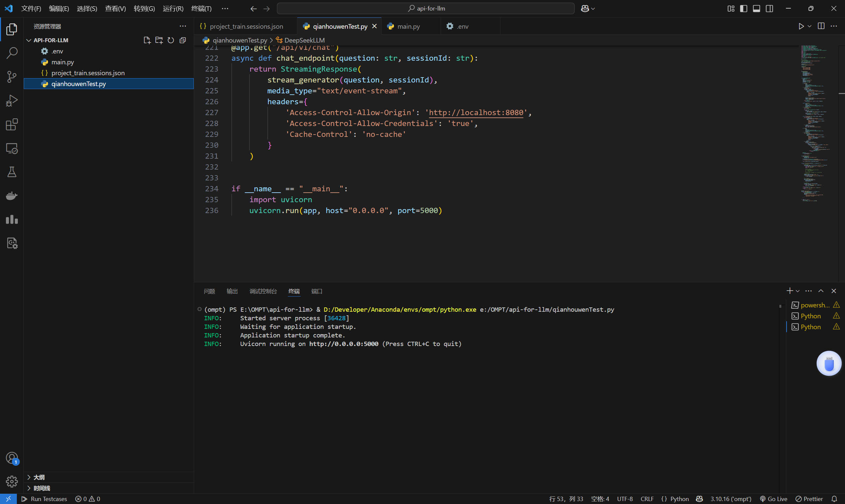Open the Extensions view
Screen dimensions: 845x504
click(x=12, y=124)
